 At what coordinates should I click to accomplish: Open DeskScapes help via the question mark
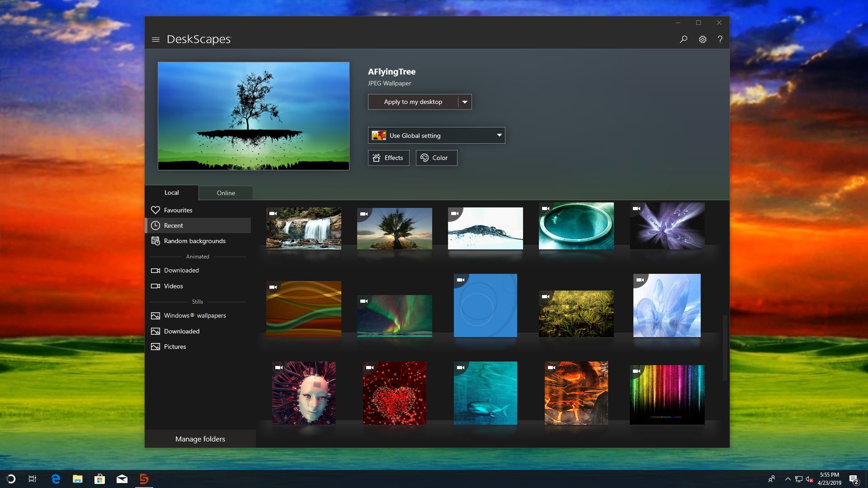pyautogui.click(x=720, y=39)
